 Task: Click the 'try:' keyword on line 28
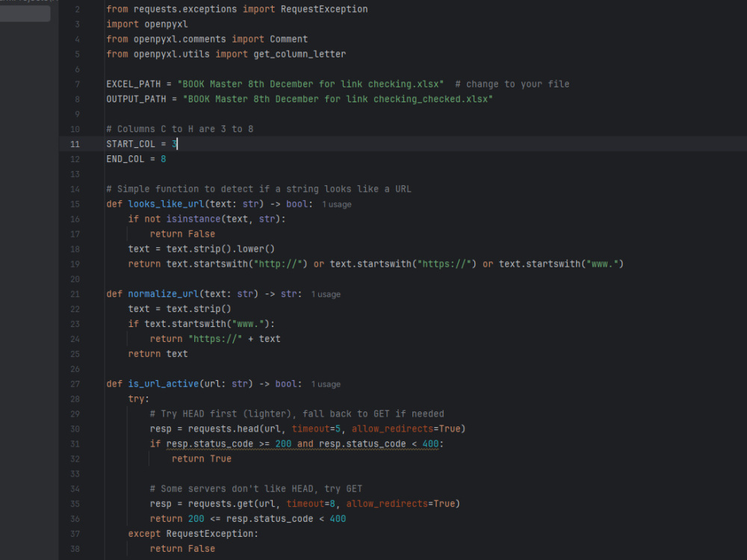click(139, 399)
